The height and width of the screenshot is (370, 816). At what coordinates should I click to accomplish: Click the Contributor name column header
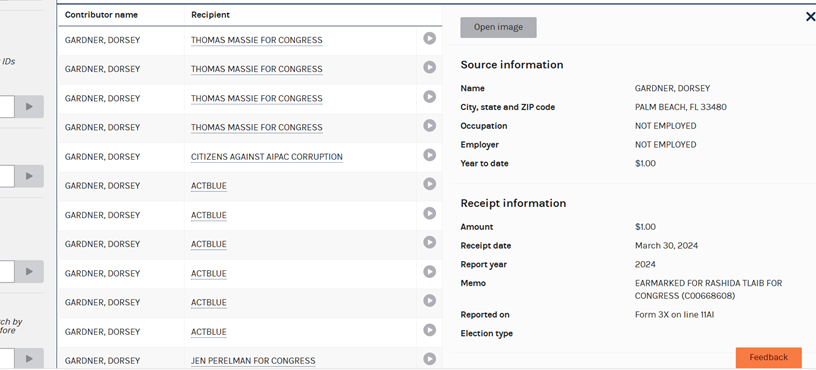pyautogui.click(x=101, y=15)
